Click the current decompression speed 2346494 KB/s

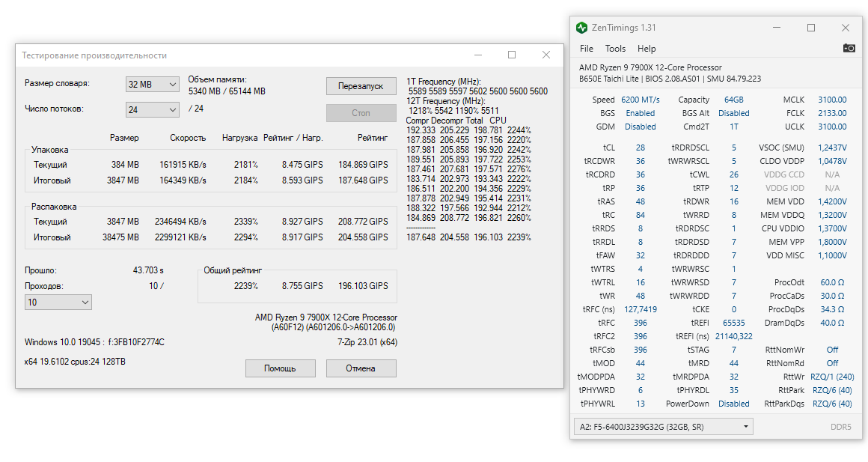(x=180, y=222)
